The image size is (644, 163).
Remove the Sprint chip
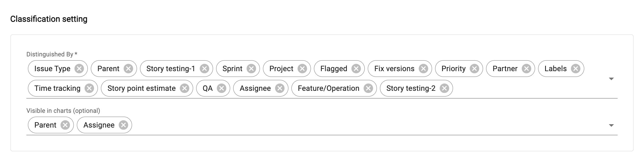pyautogui.click(x=251, y=69)
